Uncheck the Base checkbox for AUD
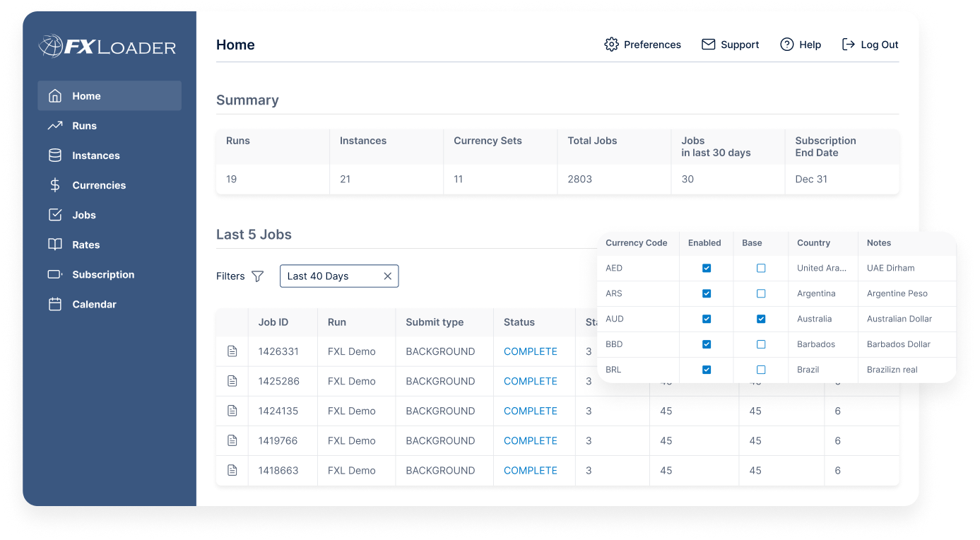 click(x=761, y=319)
